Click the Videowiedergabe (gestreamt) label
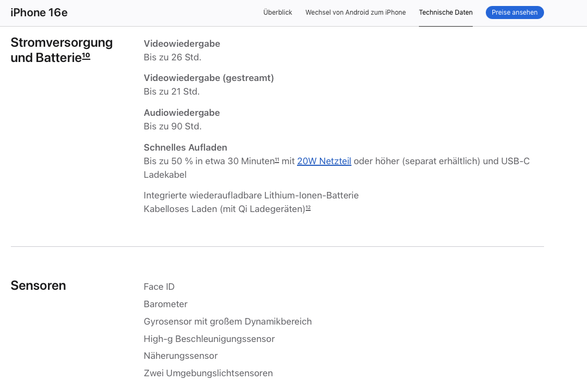The height and width of the screenshot is (392, 587). pos(208,78)
